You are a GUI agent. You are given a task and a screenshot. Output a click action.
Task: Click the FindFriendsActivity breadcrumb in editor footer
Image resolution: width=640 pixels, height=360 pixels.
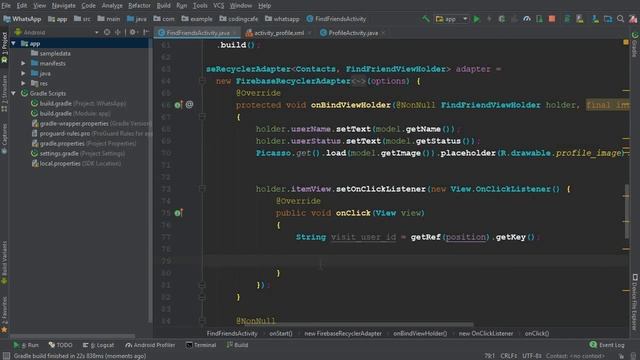click(232, 333)
